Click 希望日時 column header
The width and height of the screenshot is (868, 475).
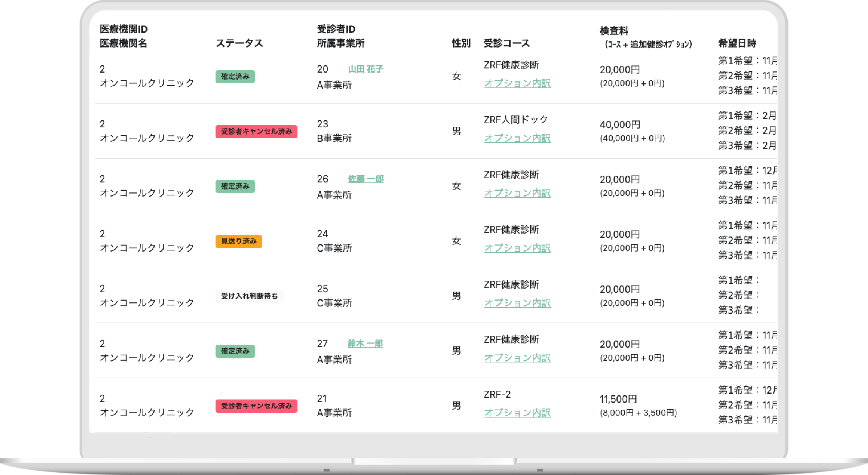(737, 43)
